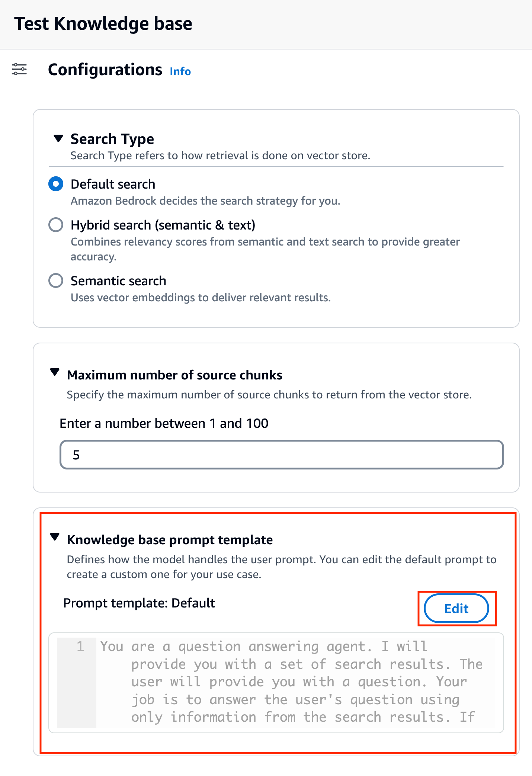Click the configurations sliders icon
The height and width of the screenshot is (776, 532).
[x=19, y=69]
